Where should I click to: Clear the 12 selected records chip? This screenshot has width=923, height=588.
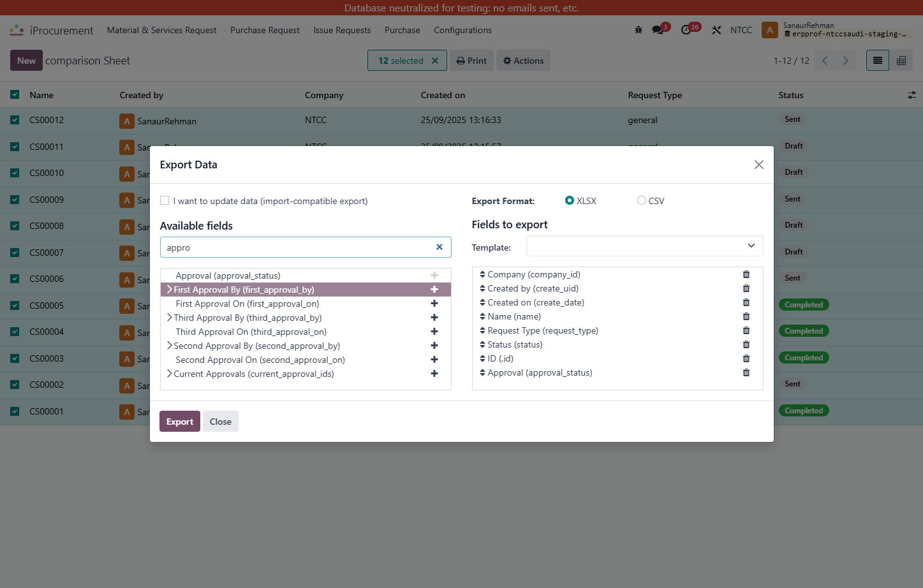(435, 61)
